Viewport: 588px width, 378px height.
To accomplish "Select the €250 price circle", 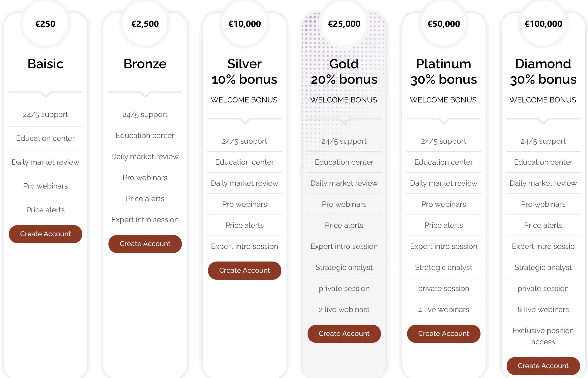I will [45, 24].
